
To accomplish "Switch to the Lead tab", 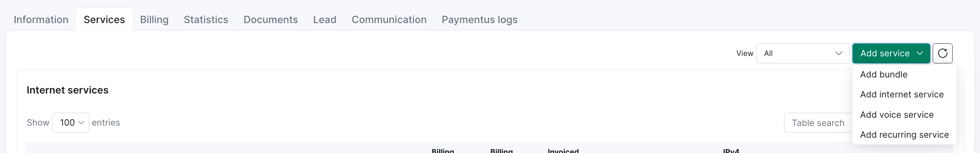I will [x=324, y=20].
